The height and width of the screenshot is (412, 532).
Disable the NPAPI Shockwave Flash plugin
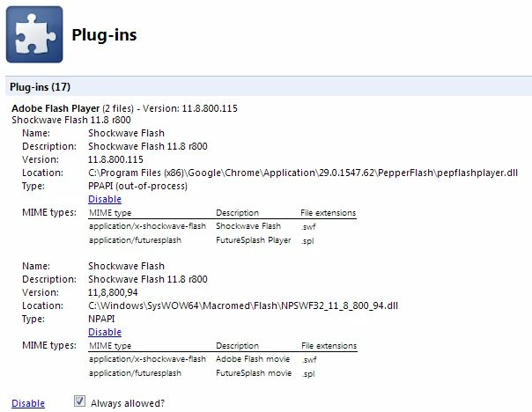coord(105,332)
